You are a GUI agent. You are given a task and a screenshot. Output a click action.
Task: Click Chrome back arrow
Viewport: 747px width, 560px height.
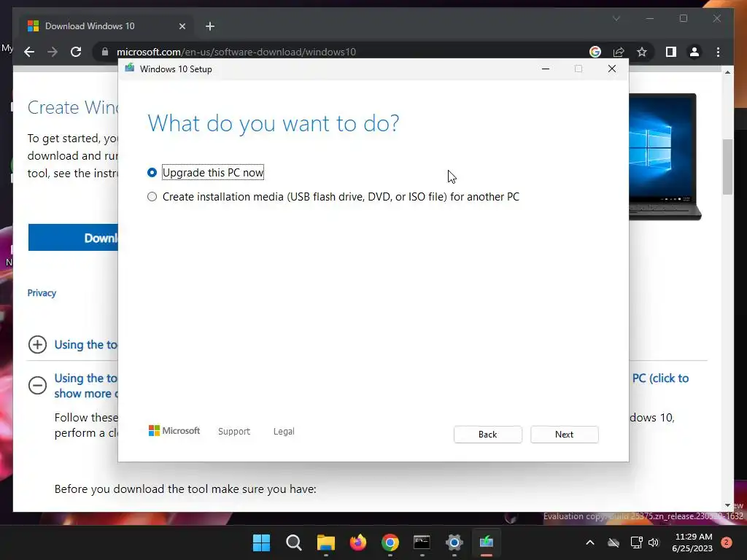point(29,52)
